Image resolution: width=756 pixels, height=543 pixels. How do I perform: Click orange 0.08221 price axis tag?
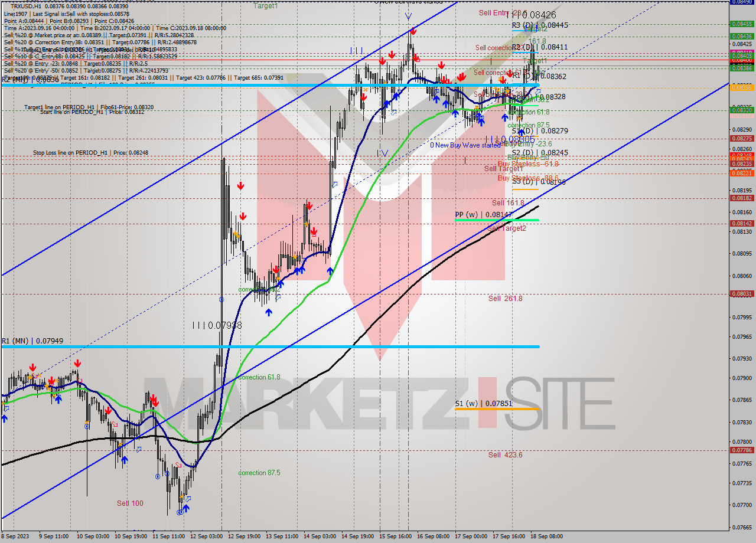point(742,173)
